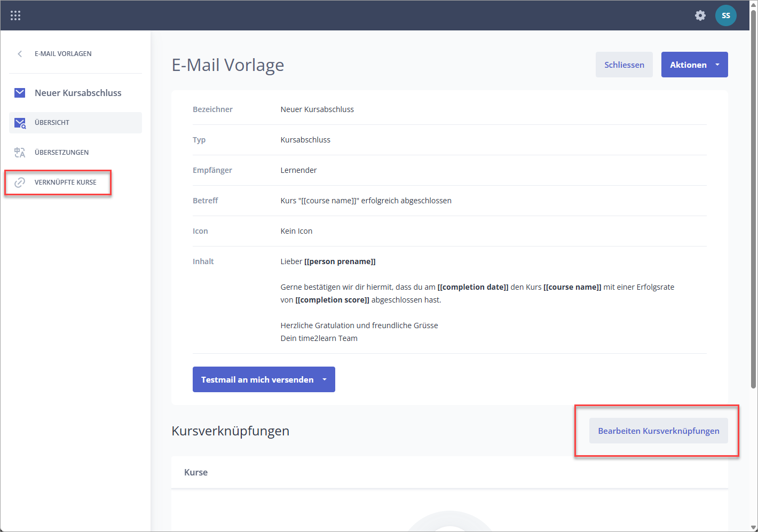Image resolution: width=758 pixels, height=532 pixels.
Task: Click the Schliessen button
Action: pyautogui.click(x=624, y=65)
